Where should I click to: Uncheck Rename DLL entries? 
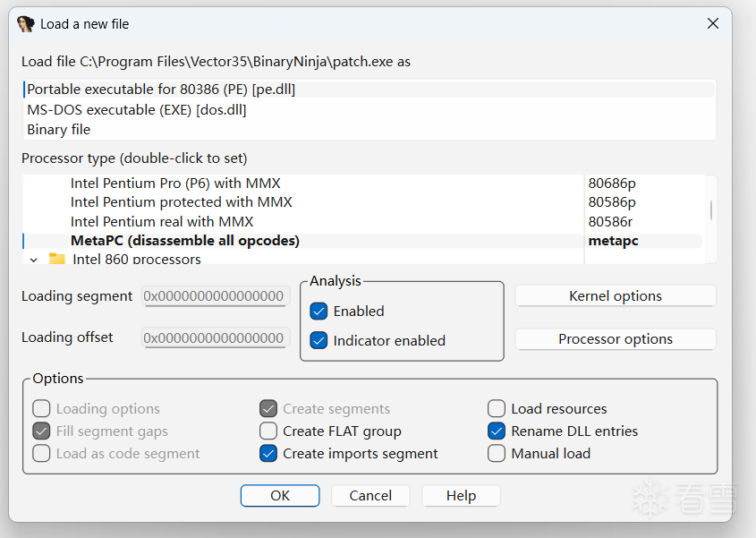(x=497, y=431)
